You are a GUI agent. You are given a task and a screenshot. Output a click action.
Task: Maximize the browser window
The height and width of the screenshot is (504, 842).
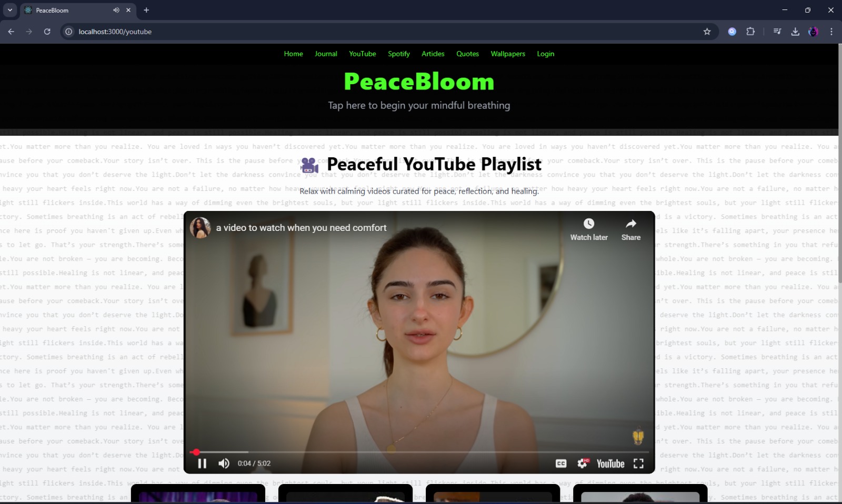(x=808, y=10)
